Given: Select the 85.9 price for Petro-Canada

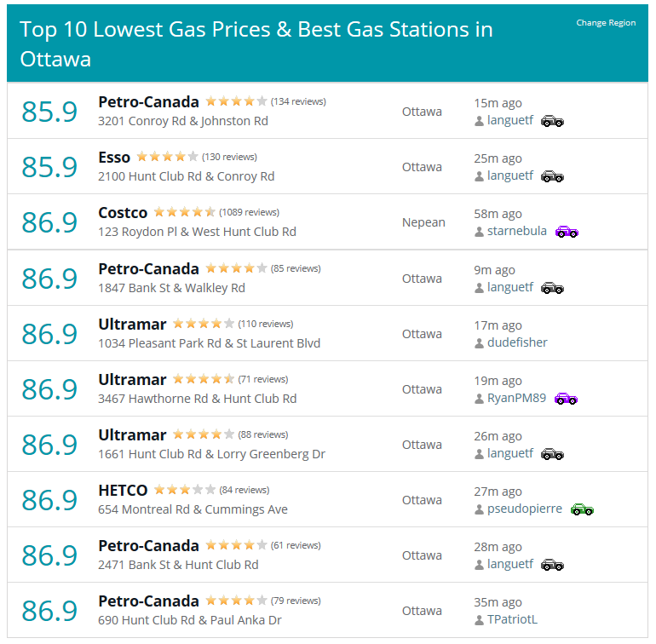Looking at the screenshot, I should tap(49, 112).
